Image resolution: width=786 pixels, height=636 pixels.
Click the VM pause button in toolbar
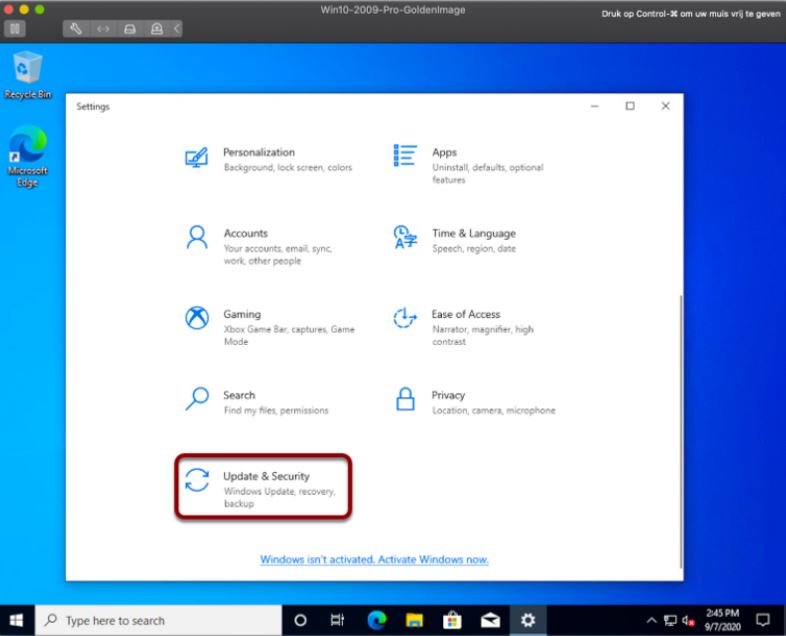(x=15, y=29)
